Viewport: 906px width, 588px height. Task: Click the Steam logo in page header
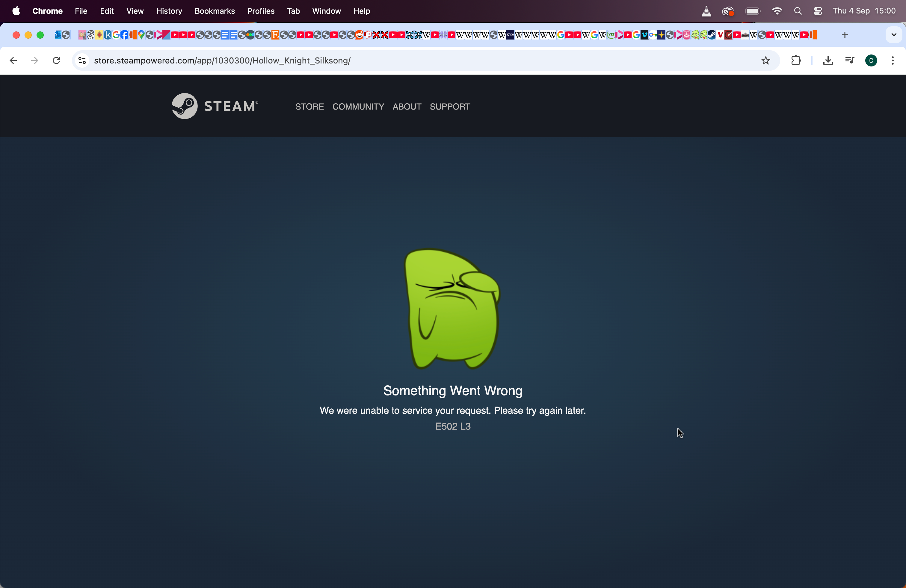(215, 106)
